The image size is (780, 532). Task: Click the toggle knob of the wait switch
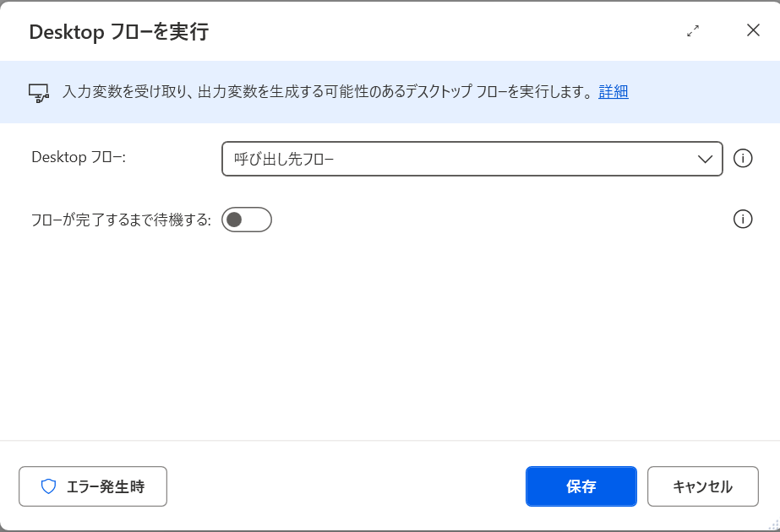(x=235, y=220)
